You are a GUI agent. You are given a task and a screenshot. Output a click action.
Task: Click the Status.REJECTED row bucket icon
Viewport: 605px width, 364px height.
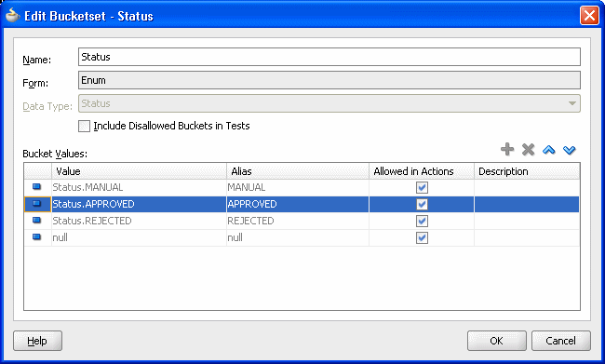[37, 221]
